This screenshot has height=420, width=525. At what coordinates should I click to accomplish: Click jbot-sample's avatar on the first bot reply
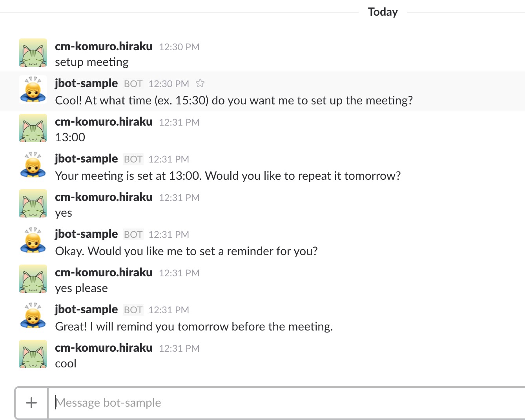[33, 89]
